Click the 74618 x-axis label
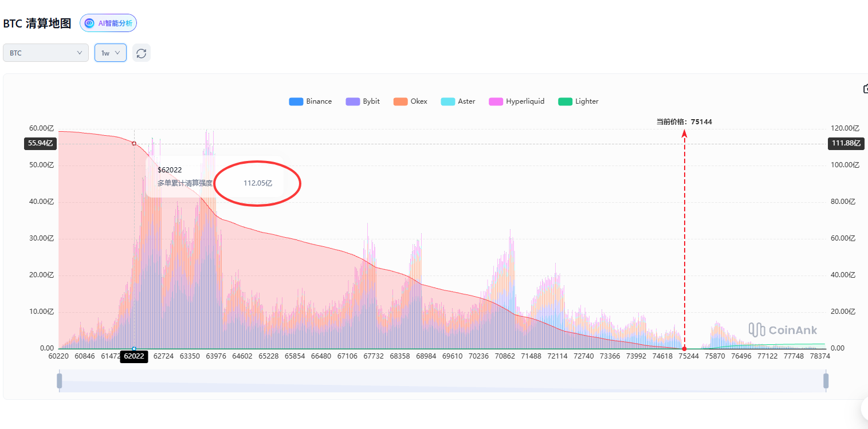The height and width of the screenshot is (429, 868). click(x=662, y=356)
